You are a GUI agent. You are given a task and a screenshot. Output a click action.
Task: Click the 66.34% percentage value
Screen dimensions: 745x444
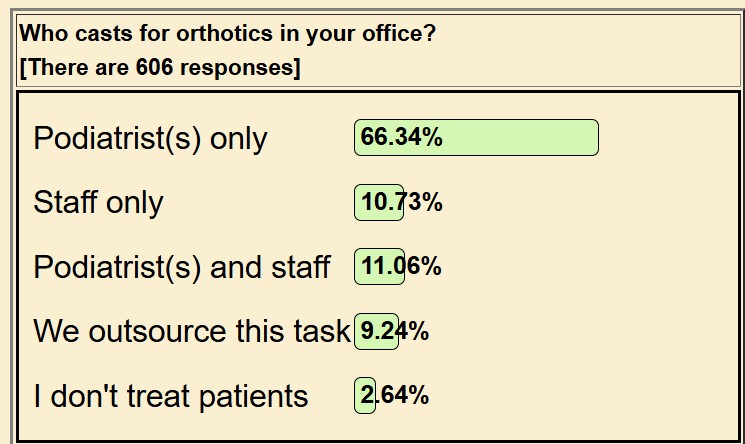click(x=401, y=138)
